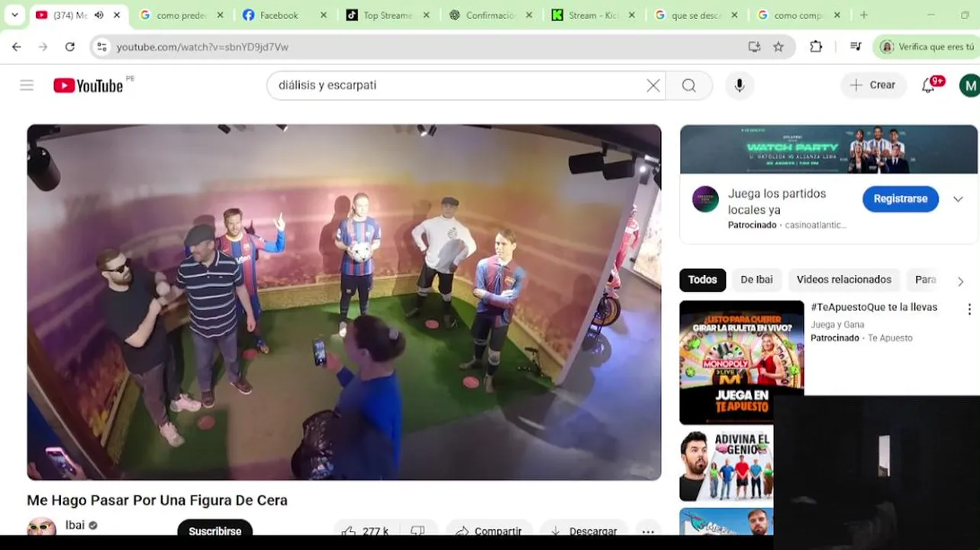Open the browser extensions puzzle icon

pos(816,47)
